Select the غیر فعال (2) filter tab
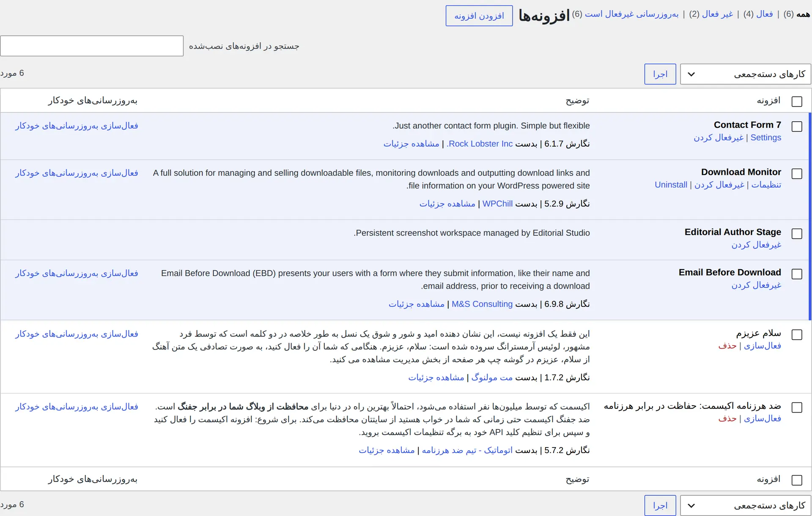Viewport: 812px width, 516px height. [x=711, y=14]
